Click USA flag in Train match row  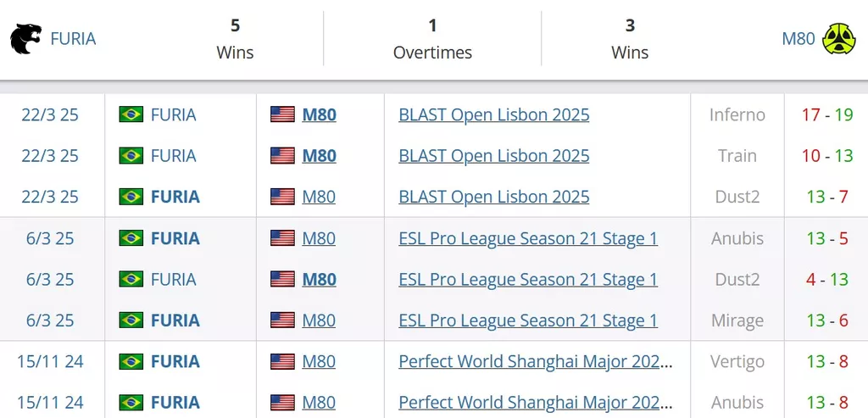[282, 155]
